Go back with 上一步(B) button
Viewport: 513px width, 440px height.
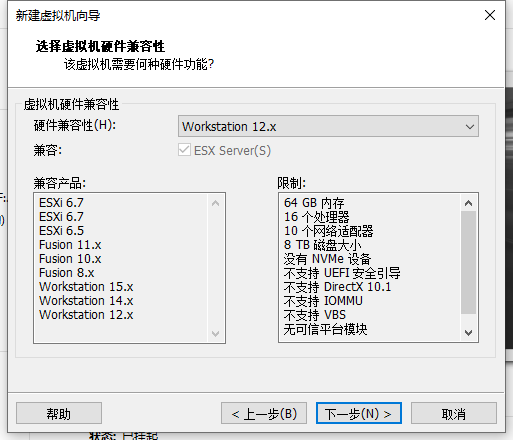point(264,413)
